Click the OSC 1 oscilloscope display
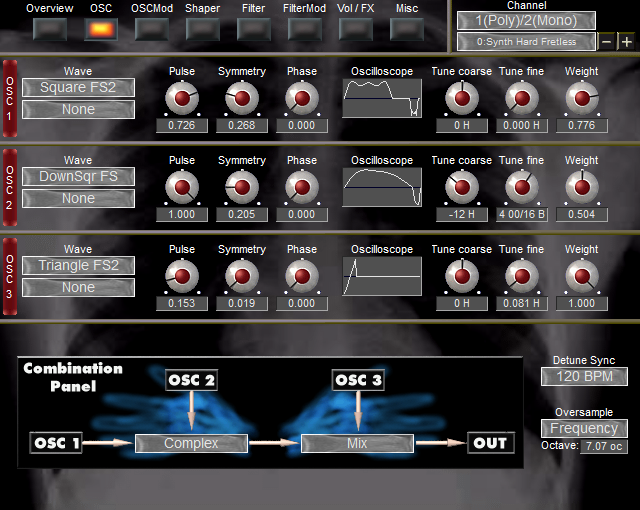This screenshot has height=510, width=640. [381, 100]
